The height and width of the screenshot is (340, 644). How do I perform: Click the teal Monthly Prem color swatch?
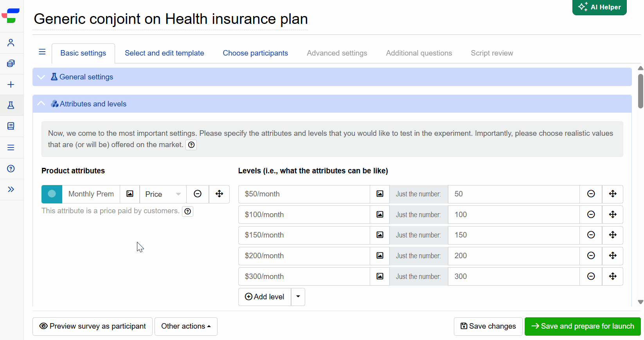[x=52, y=194]
